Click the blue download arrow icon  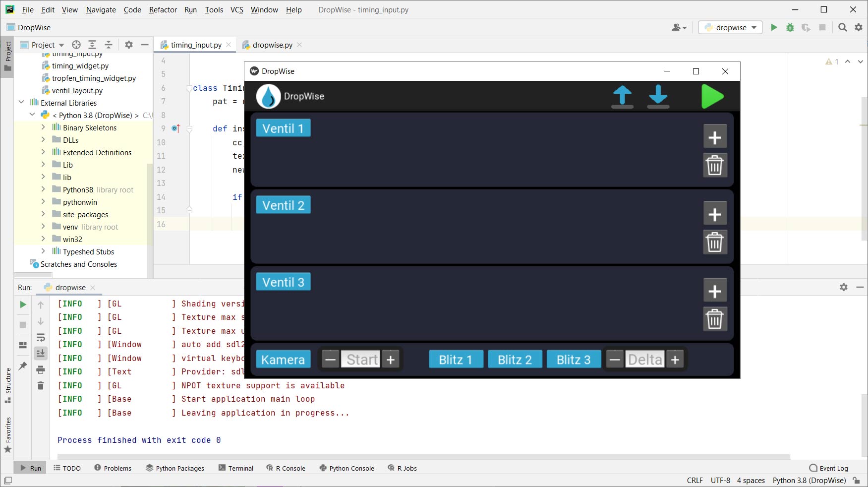click(658, 96)
